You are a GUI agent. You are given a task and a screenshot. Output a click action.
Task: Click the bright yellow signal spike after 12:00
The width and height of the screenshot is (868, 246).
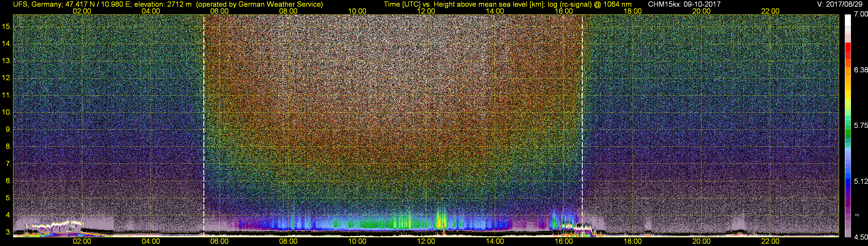441,221
